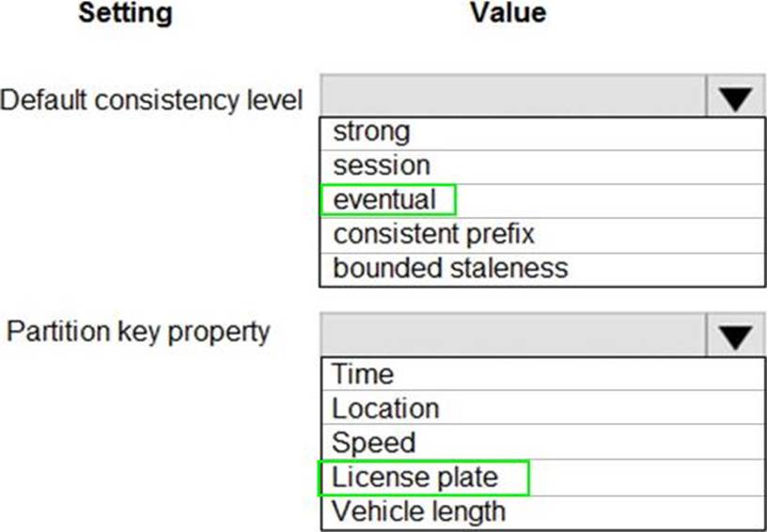Click the Default consistency level gray value field
This screenshot has height=532, width=767.
pyautogui.click(x=512, y=98)
